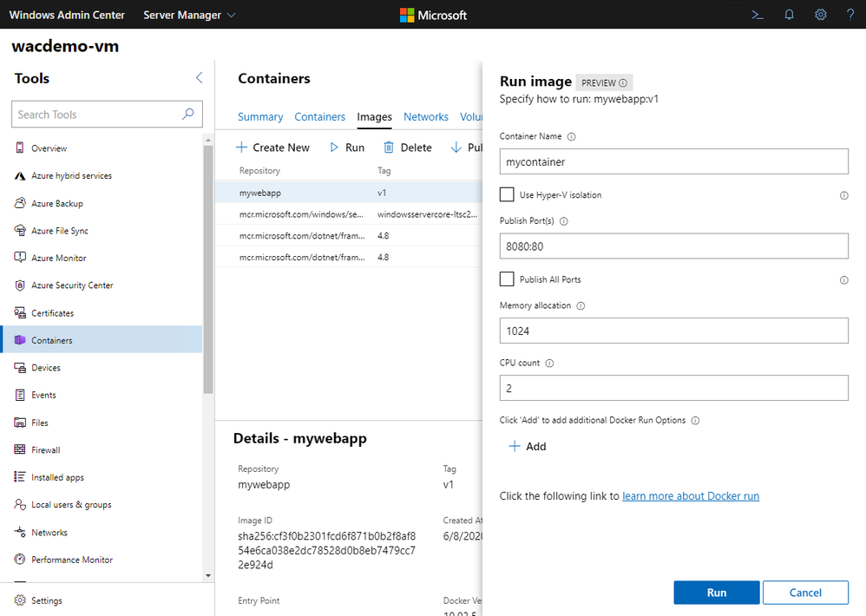The image size is (866, 616).
Task: Open the Installed apps icon
Action: point(20,477)
